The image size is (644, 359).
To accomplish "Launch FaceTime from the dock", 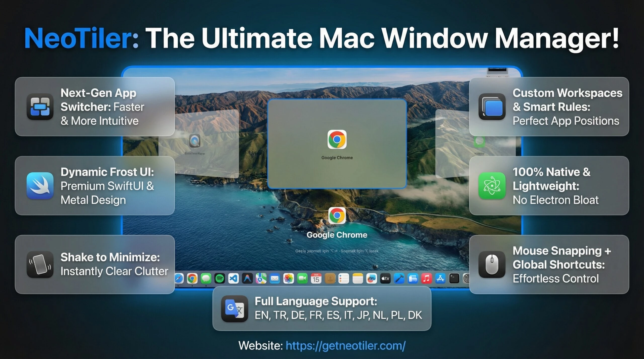I will click(302, 278).
